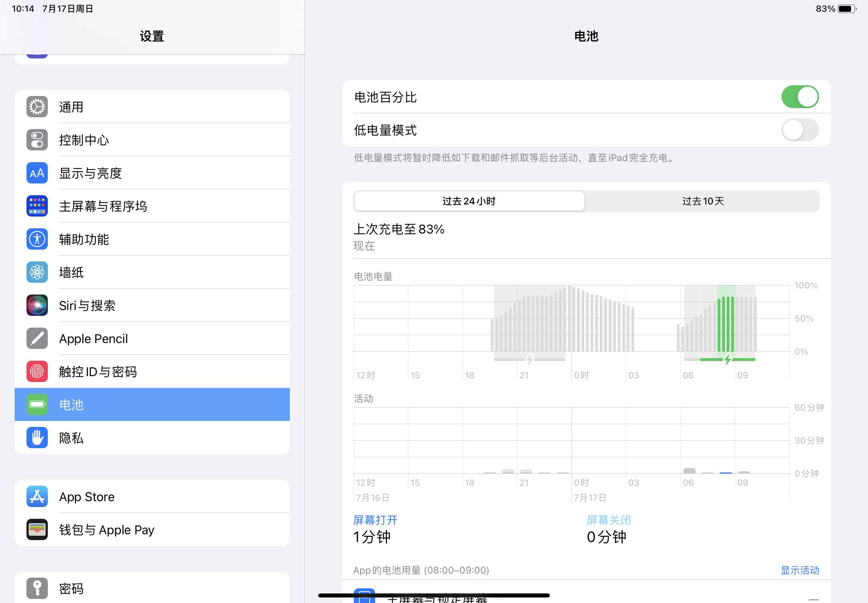
Task: Switch to 过去10天 tab
Action: pyautogui.click(x=702, y=201)
